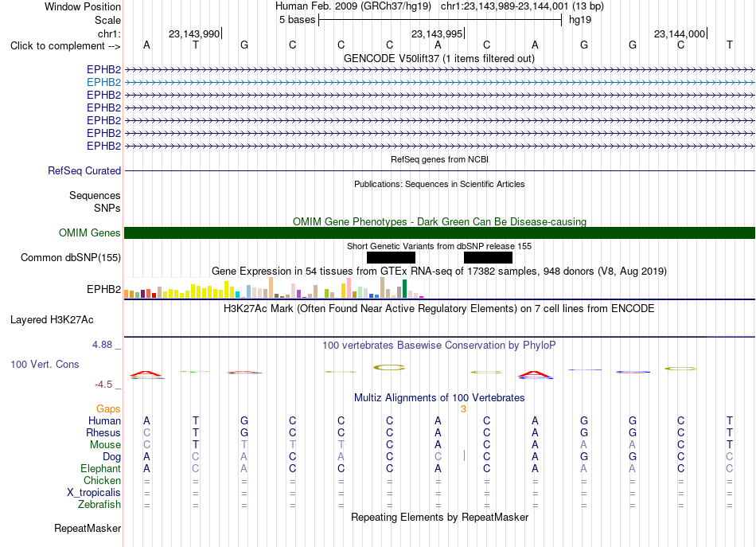
Task: Click the RepeatMasker track label
Action: [x=88, y=528]
